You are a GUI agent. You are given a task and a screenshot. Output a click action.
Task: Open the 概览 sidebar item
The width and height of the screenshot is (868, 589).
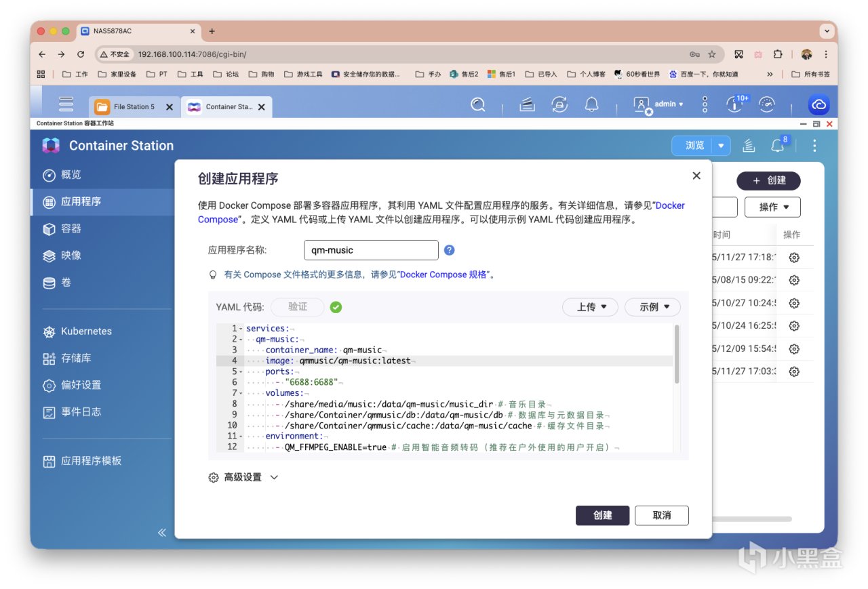click(103, 175)
